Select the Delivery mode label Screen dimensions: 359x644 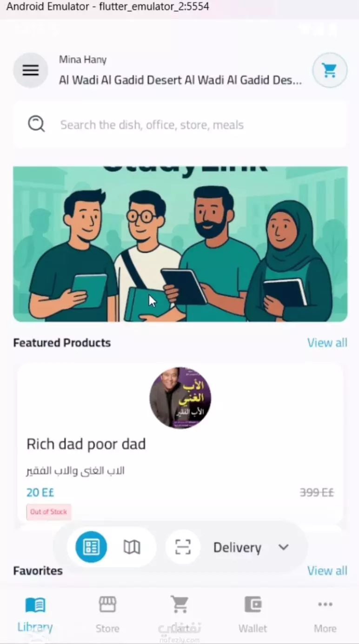(x=237, y=548)
